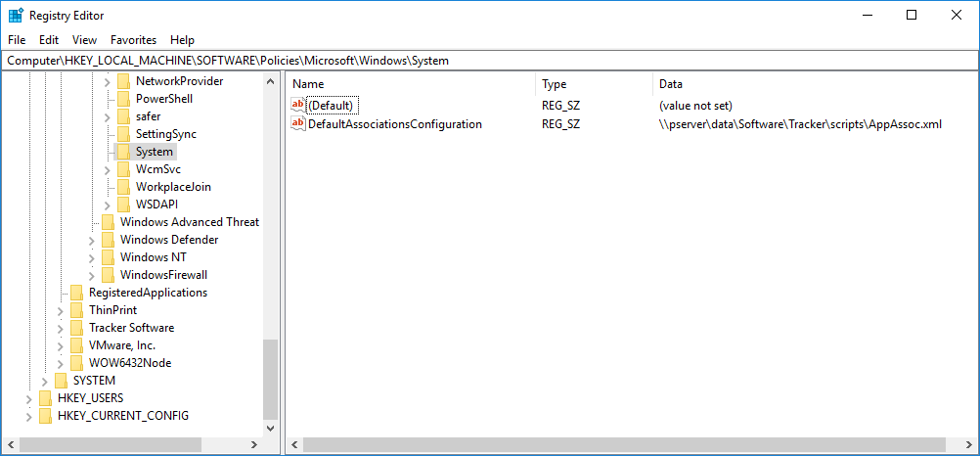
Task: Expand the NetworkProvider key
Action: [x=108, y=81]
